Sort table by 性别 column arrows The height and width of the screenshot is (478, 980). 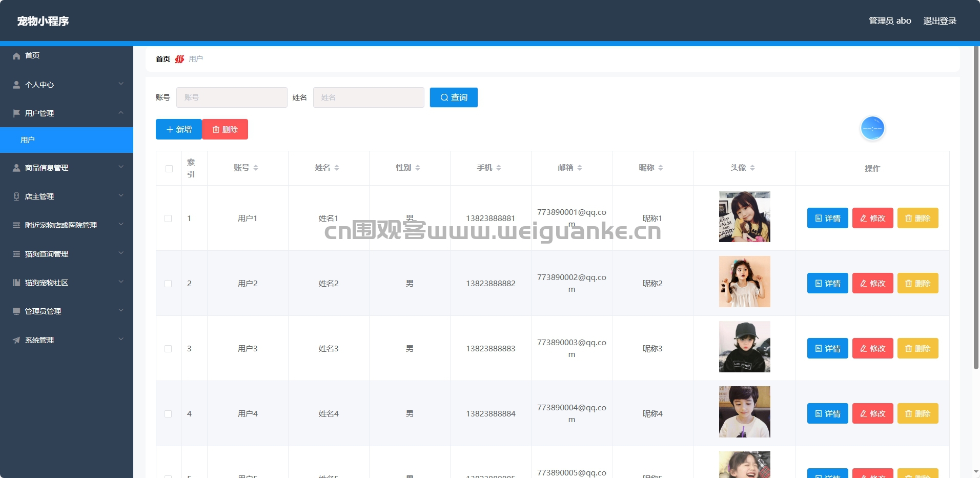tap(418, 168)
